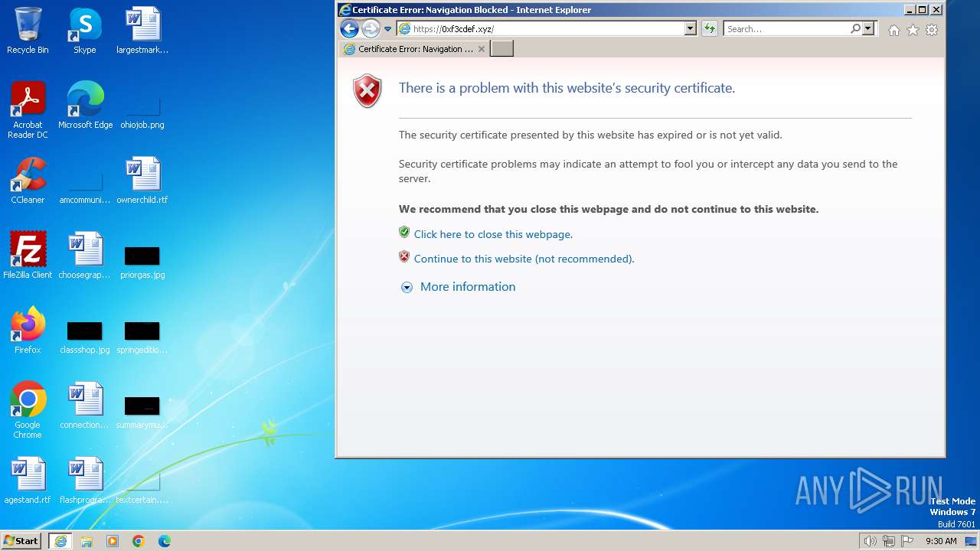Open the FileZilla Client shortcut
980x551 pixels.
point(28,256)
